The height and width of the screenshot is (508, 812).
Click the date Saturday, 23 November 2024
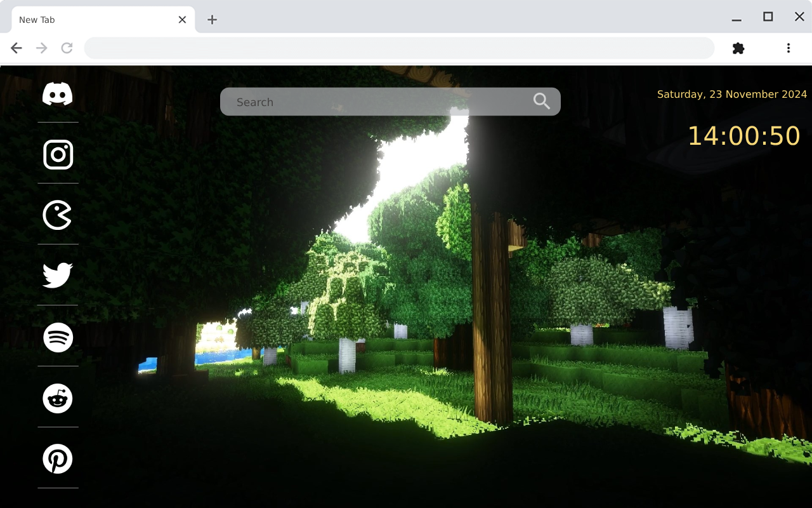(732, 94)
